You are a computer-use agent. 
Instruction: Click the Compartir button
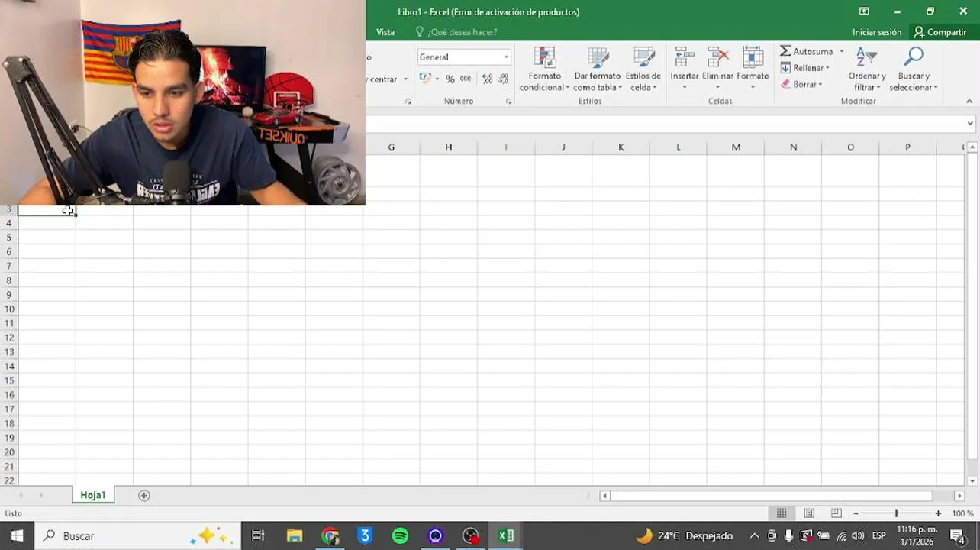click(940, 32)
